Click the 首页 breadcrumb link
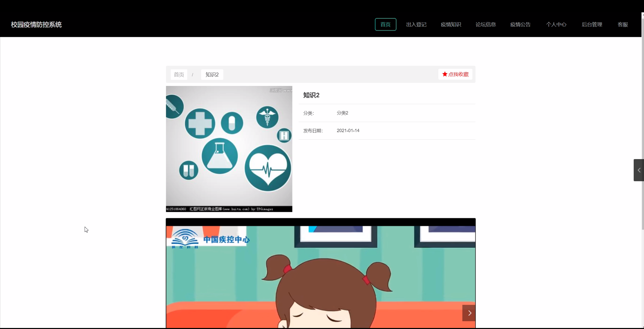This screenshot has width=644, height=329. (179, 75)
